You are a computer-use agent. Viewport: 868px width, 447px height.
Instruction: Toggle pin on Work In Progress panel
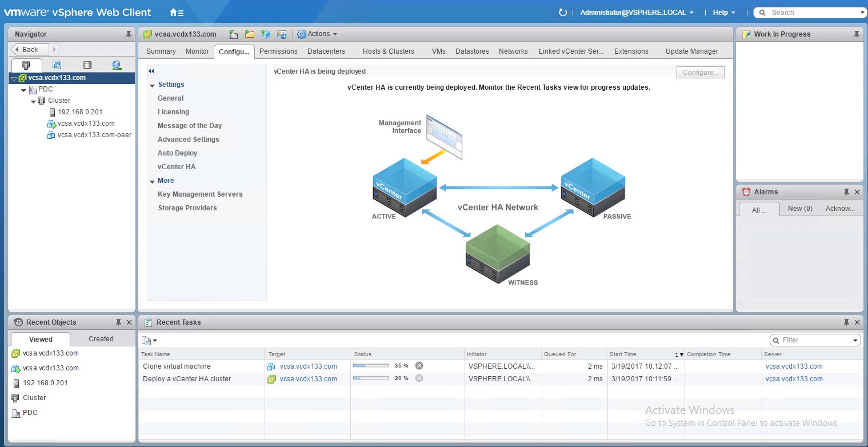(856, 34)
